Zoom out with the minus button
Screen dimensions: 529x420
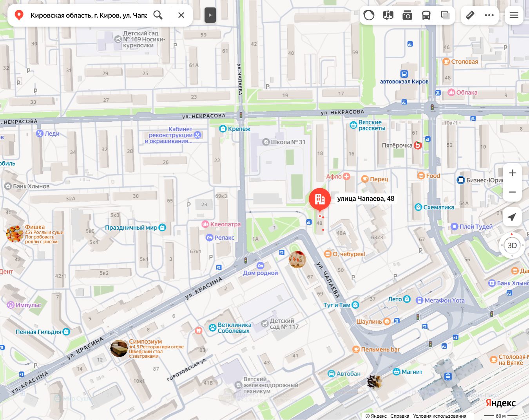[512, 192]
